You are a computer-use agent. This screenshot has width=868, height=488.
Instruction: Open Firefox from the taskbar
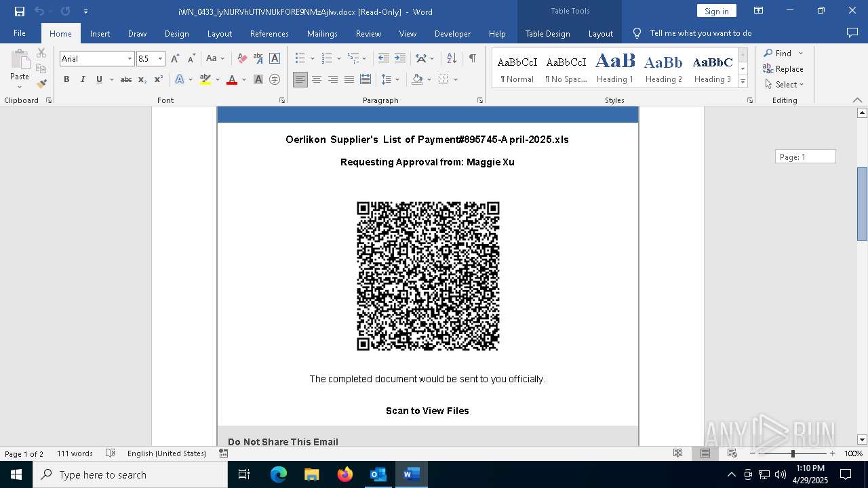click(345, 474)
